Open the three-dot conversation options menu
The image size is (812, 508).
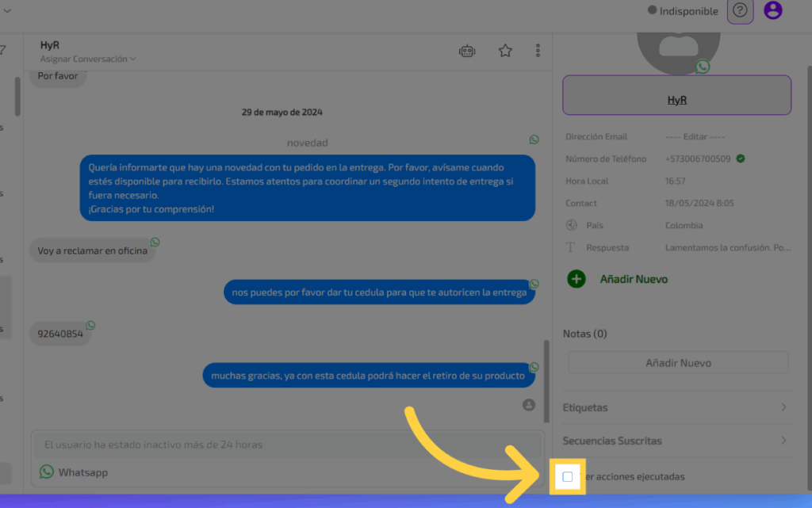538,51
